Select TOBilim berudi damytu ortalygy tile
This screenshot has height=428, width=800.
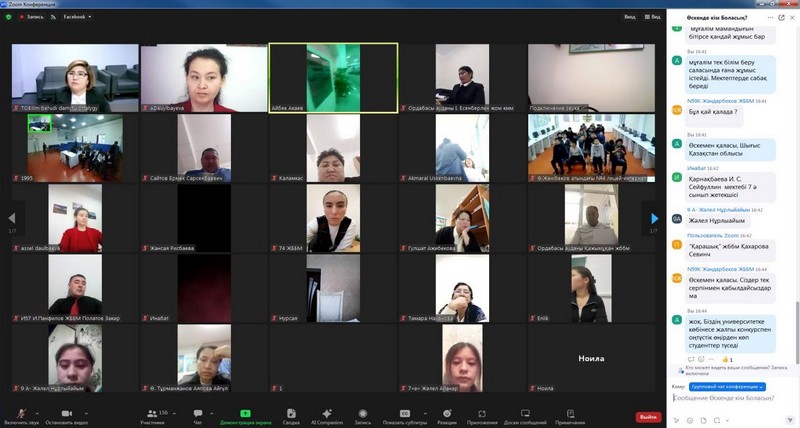(75, 78)
